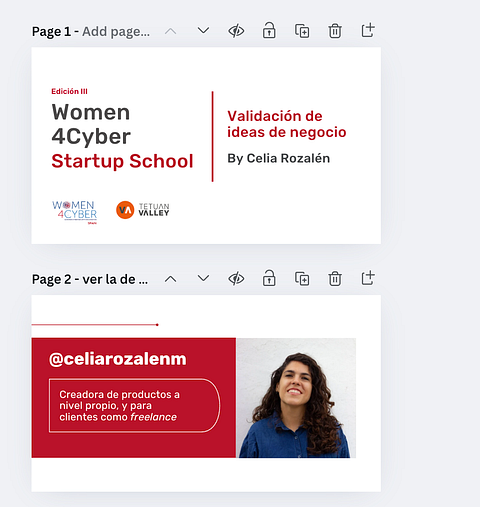The width and height of the screenshot is (480, 507).
Task: Click the Page 1 title field 'Add page...'
Action: coord(116,32)
